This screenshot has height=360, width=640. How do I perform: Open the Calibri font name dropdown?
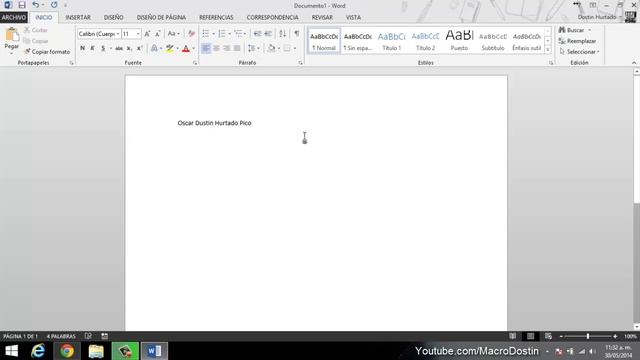pos(118,34)
